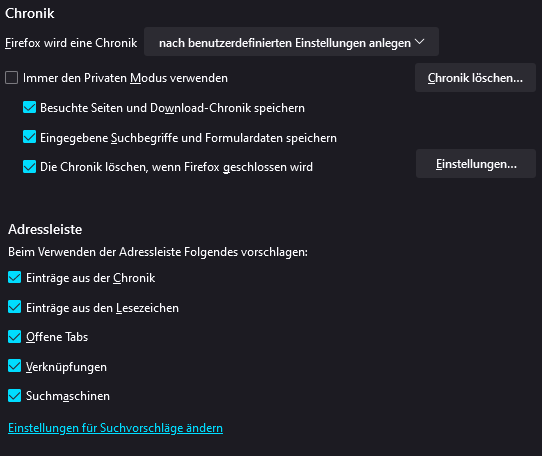Click the 'Immer den Privaten Modus verwenden' label text
Screen dimensions: 542x456
tap(125, 78)
